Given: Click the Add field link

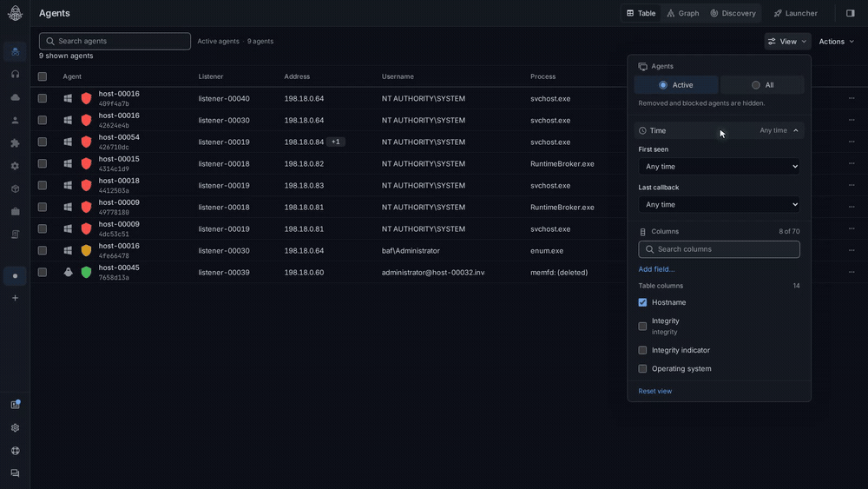Looking at the screenshot, I should [x=656, y=269].
